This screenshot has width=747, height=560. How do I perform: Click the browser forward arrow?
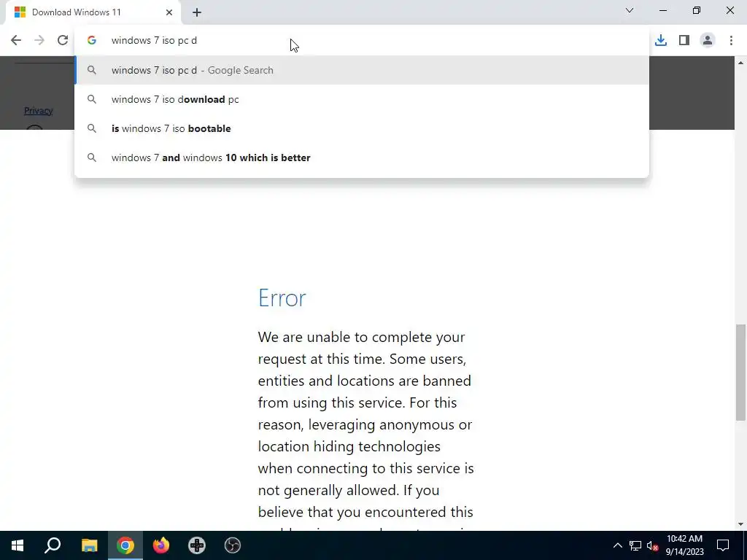pos(39,41)
